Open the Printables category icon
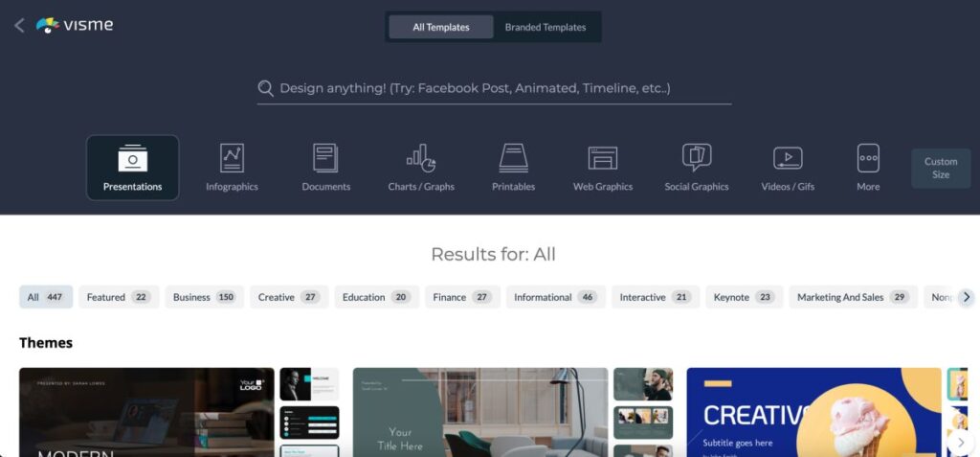 [513, 158]
